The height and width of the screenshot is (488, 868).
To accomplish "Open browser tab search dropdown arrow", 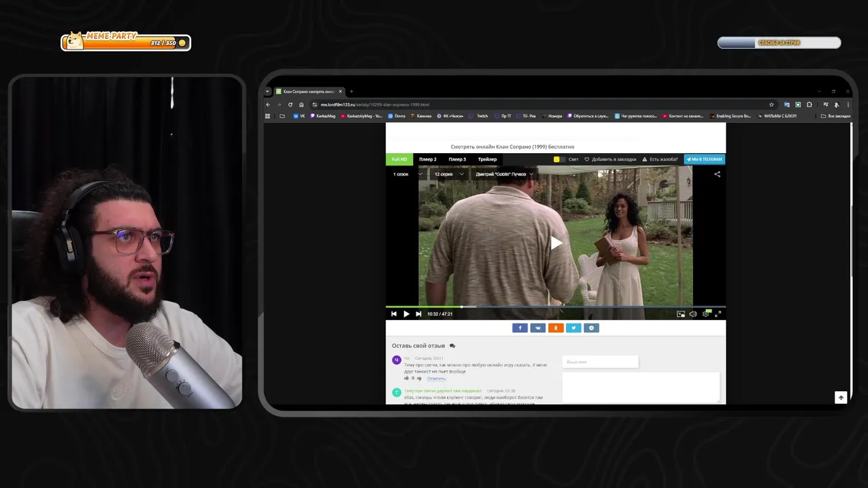I will click(x=268, y=91).
